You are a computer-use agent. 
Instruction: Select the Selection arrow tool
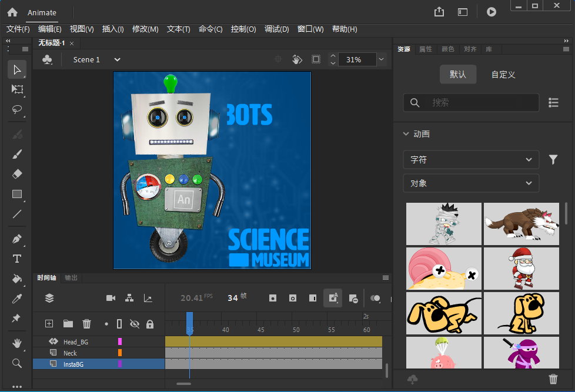pyautogui.click(x=17, y=69)
